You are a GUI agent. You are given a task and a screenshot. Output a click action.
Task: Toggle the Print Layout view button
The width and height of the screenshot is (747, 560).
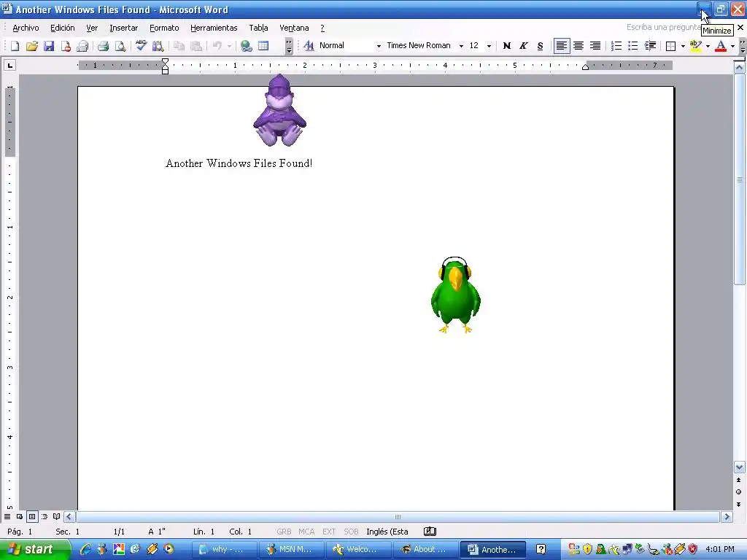(32, 516)
